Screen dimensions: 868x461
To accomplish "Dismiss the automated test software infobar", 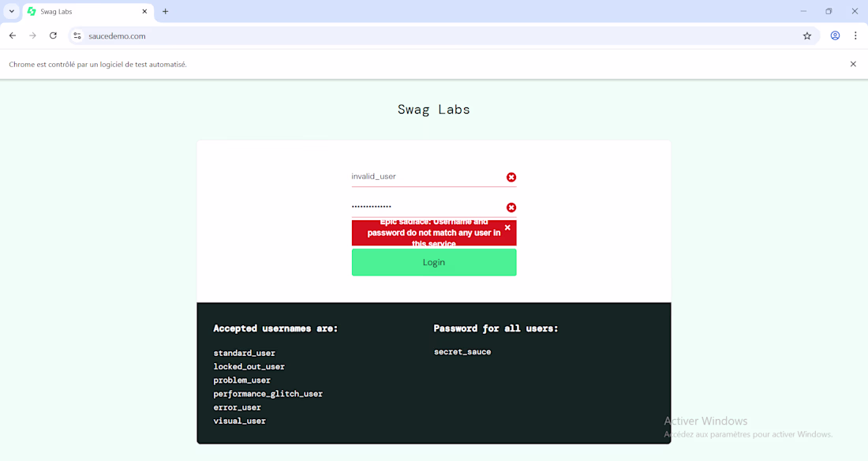I will 853,64.
